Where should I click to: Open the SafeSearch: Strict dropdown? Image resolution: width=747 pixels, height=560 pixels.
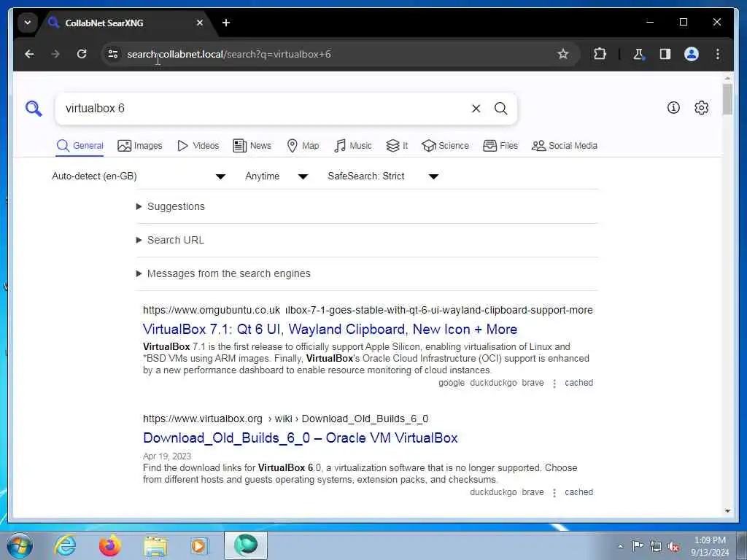coord(383,176)
